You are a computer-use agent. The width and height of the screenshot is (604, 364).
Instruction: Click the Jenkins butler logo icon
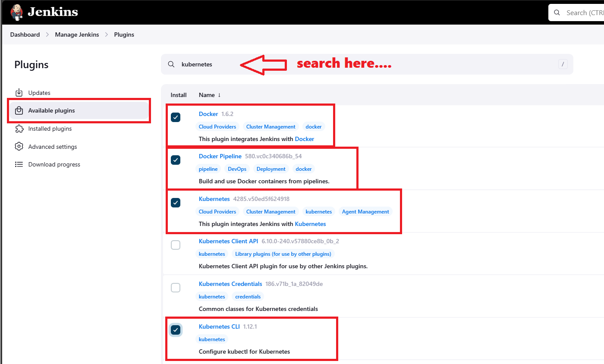16,12
